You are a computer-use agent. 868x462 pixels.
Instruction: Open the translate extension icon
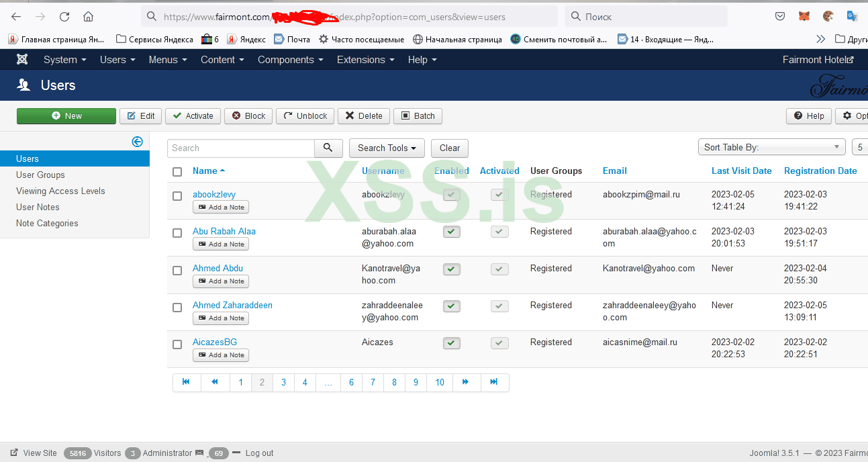tap(852, 17)
